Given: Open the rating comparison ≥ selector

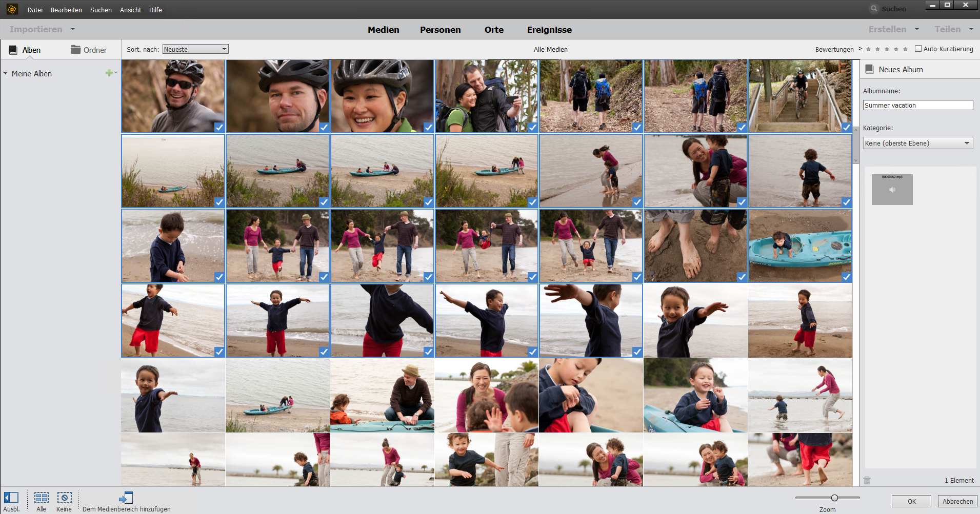Looking at the screenshot, I should coord(860,49).
